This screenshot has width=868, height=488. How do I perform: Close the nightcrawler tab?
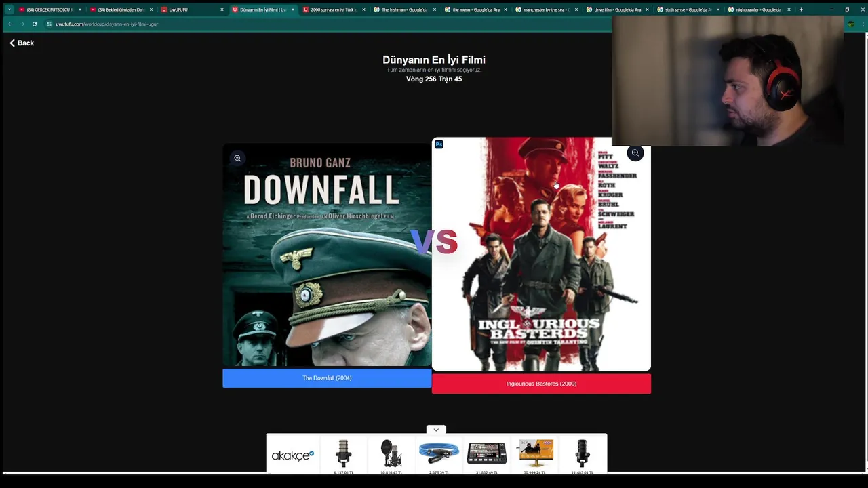click(789, 9)
